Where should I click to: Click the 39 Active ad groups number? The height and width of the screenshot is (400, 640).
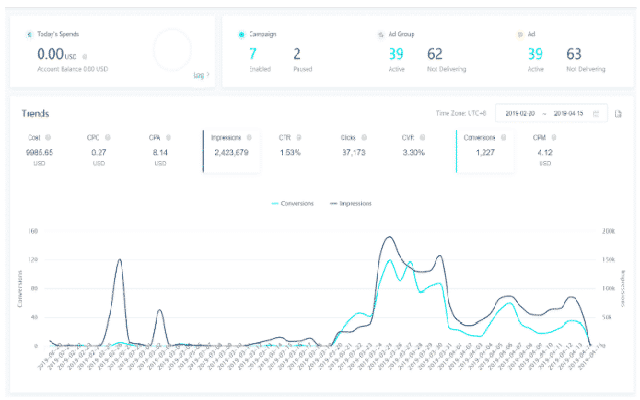(397, 55)
